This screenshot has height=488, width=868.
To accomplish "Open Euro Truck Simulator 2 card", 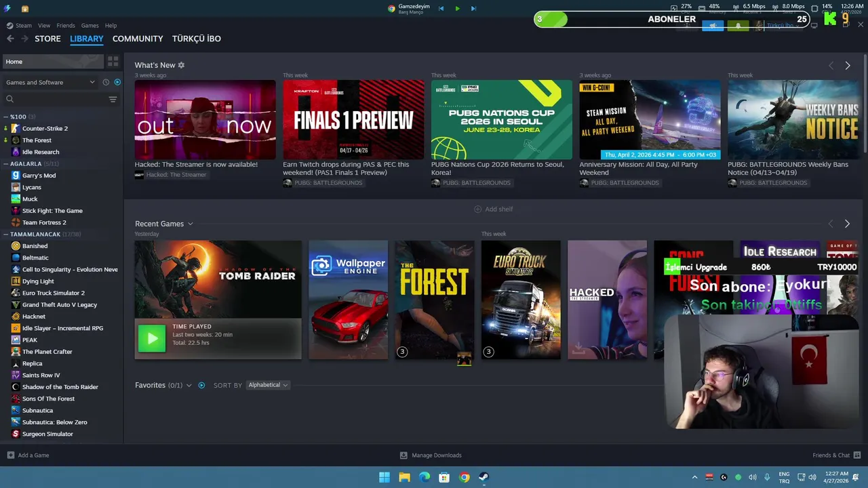I will (x=521, y=300).
